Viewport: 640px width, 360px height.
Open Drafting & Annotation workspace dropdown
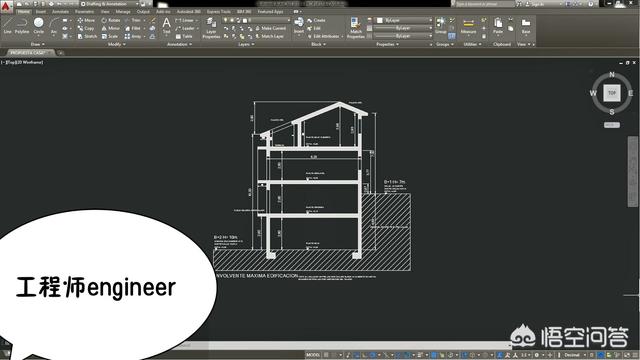click(x=110, y=4)
